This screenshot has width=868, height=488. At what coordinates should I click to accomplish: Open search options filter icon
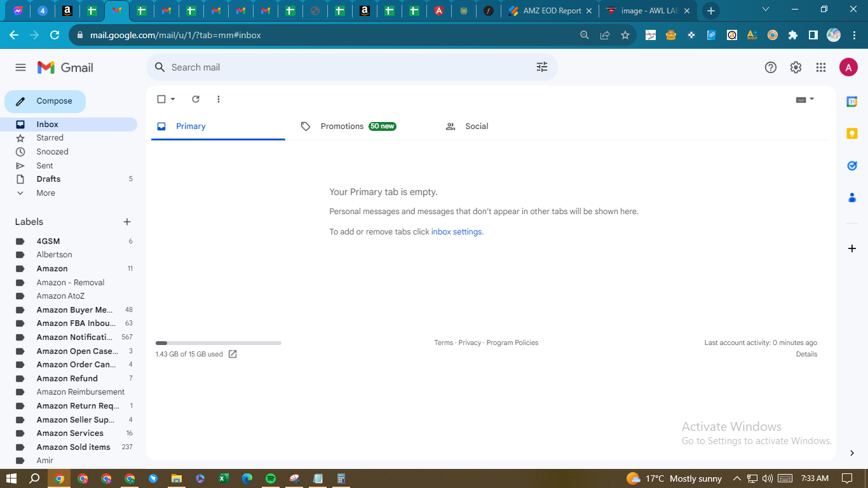pos(542,67)
